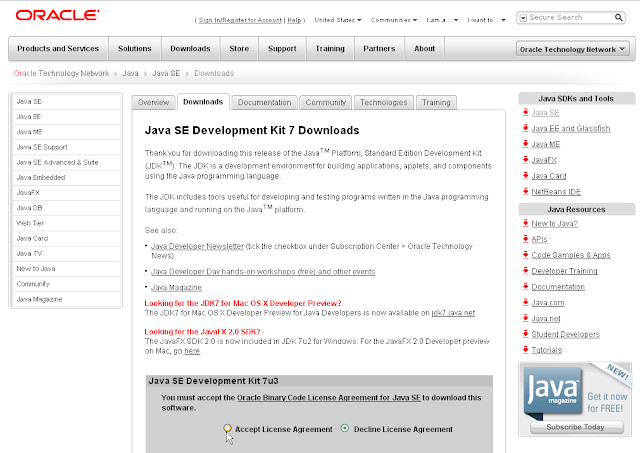Expand the Communities dropdown
The height and width of the screenshot is (453, 640).
pyautogui.click(x=393, y=20)
